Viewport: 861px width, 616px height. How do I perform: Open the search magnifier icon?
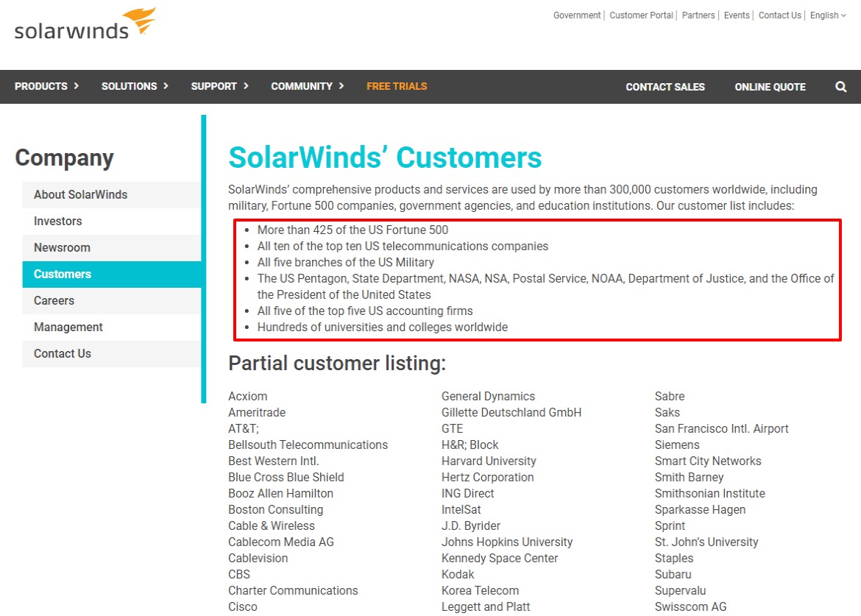(840, 87)
